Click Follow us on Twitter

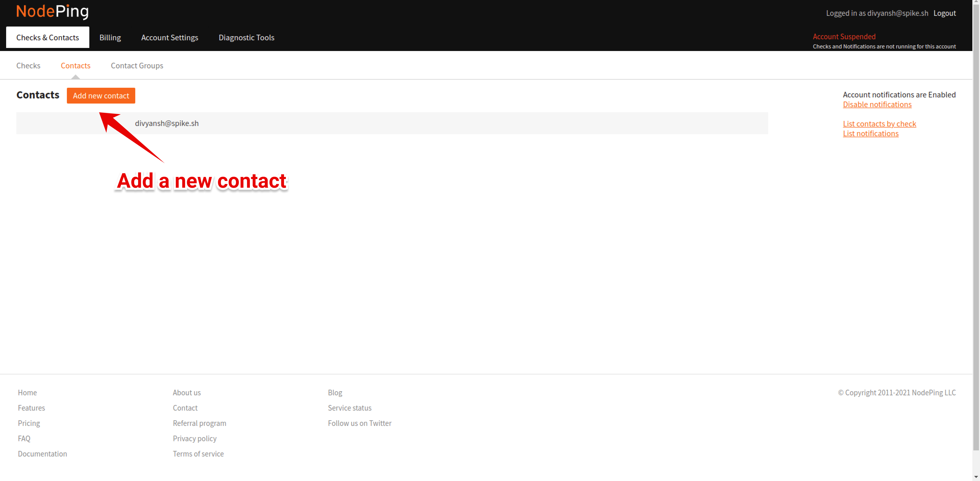click(360, 423)
